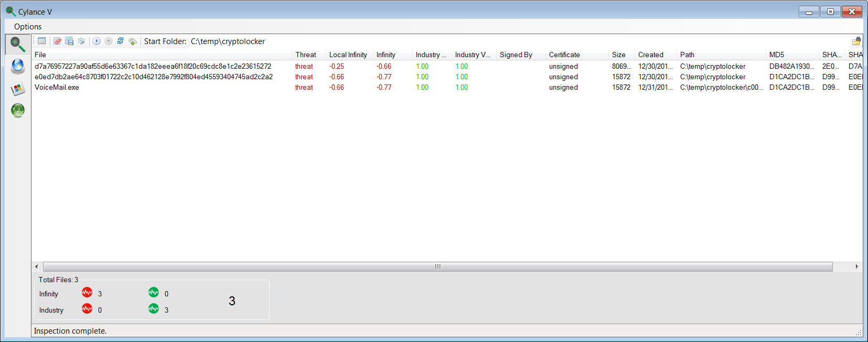868x342 pixels.
Task: Click the scrollbar left arrow
Action: [x=36, y=266]
